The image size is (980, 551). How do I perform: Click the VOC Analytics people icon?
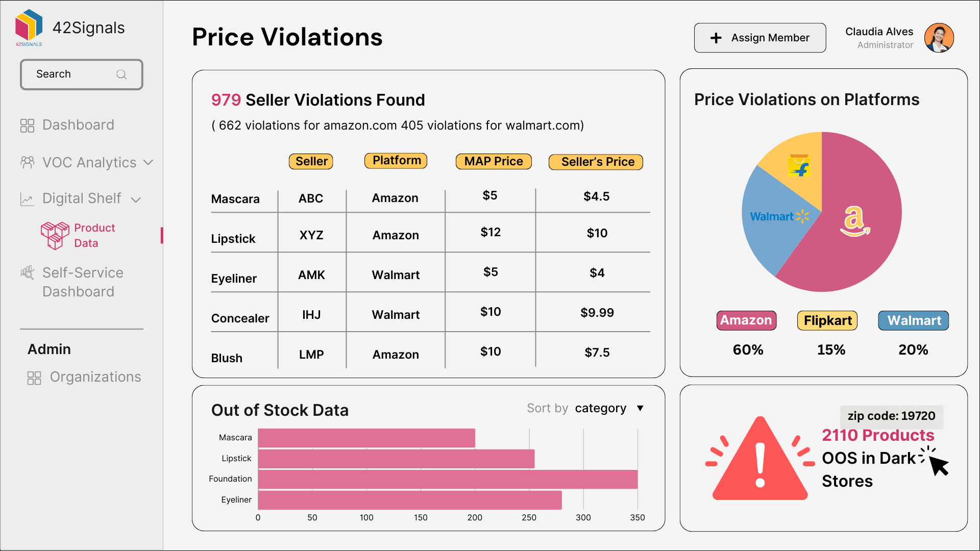(28, 162)
